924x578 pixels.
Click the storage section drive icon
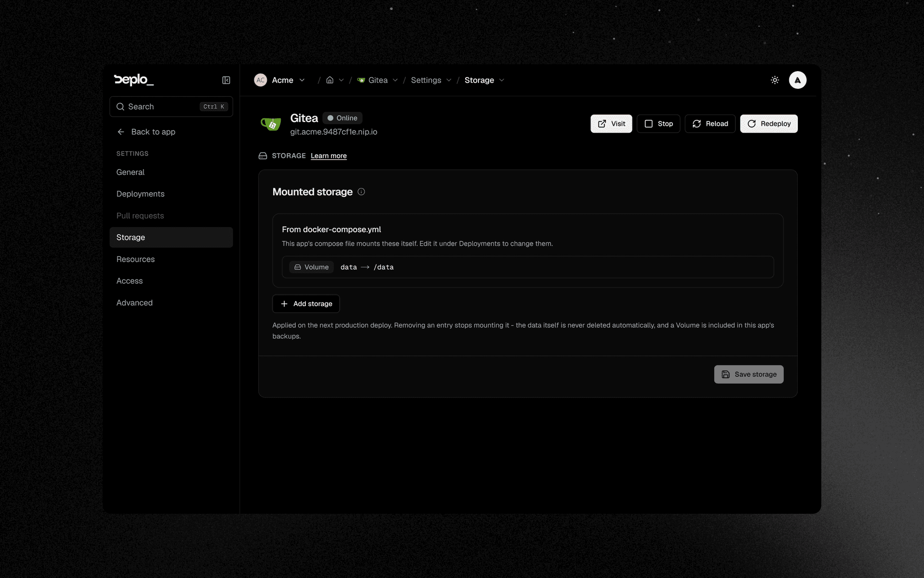[263, 156]
